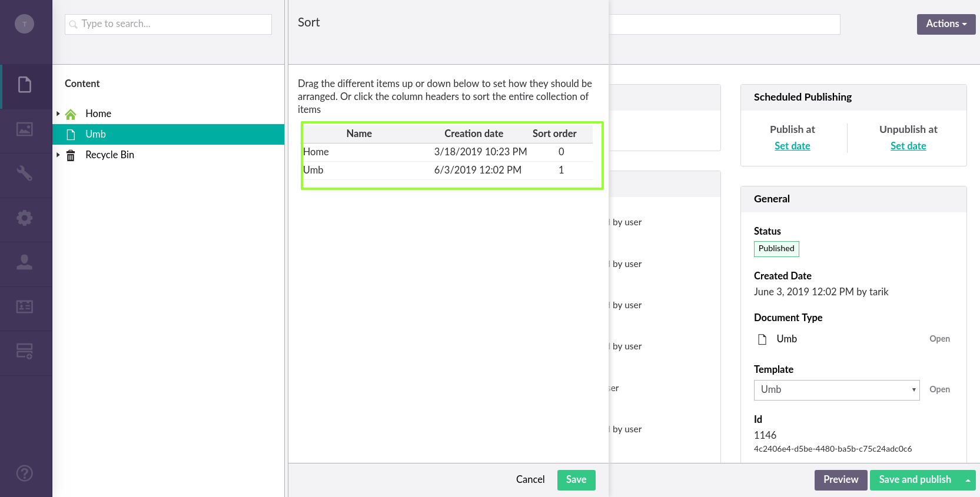The height and width of the screenshot is (497, 980).
Task: Open the Members ID card icon
Action: coord(25,307)
